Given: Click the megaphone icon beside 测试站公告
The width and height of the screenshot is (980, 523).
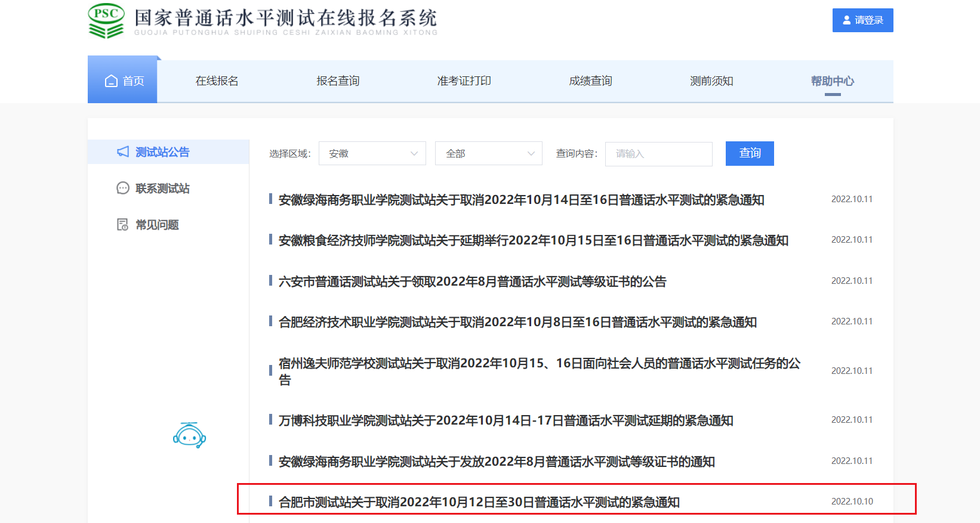Looking at the screenshot, I should pyautogui.click(x=123, y=152).
